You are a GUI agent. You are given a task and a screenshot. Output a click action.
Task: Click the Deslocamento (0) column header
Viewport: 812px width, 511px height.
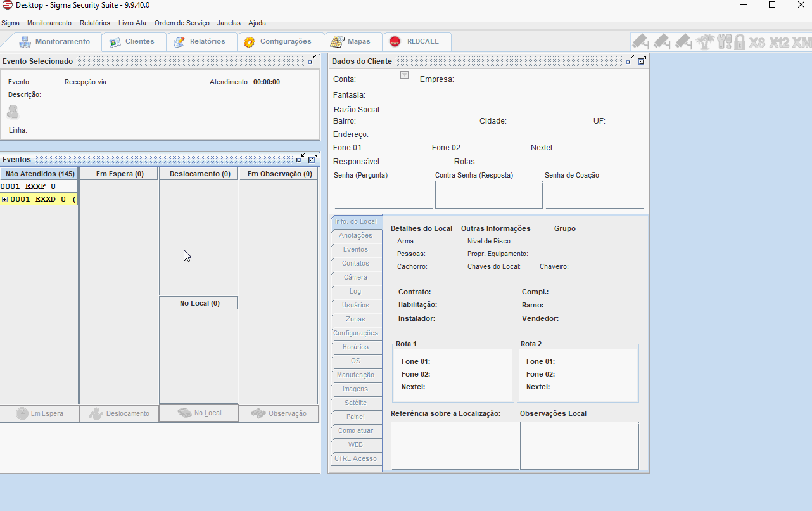(x=200, y=174)
